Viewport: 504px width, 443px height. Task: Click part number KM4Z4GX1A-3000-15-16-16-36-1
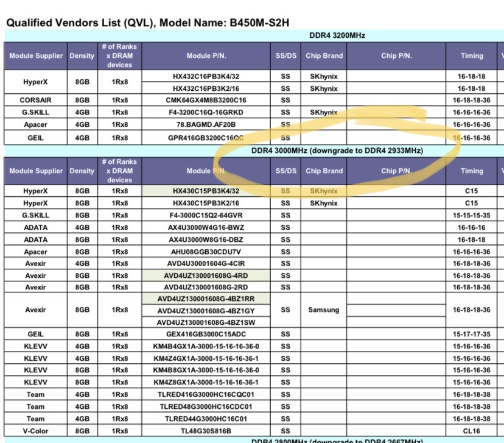pyautogui.click(x=206, y=359)
